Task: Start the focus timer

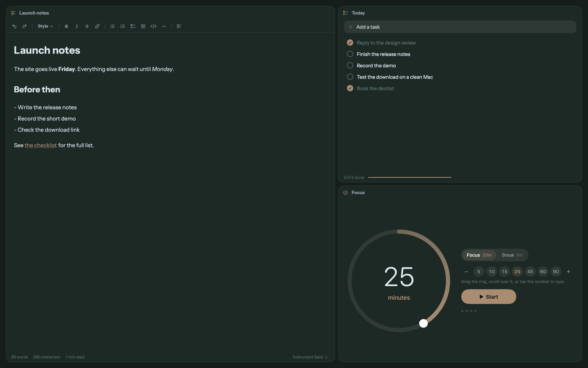Action: (489, 297)
